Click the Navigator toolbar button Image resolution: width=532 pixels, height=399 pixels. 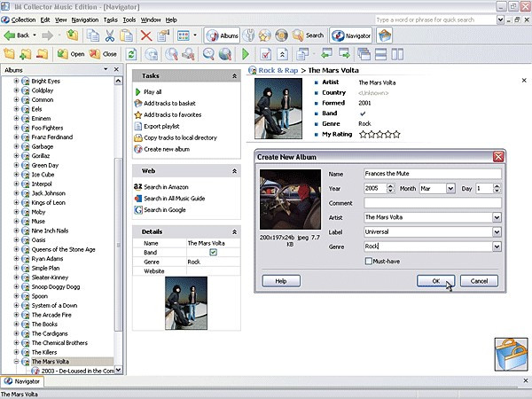[351, 35]
